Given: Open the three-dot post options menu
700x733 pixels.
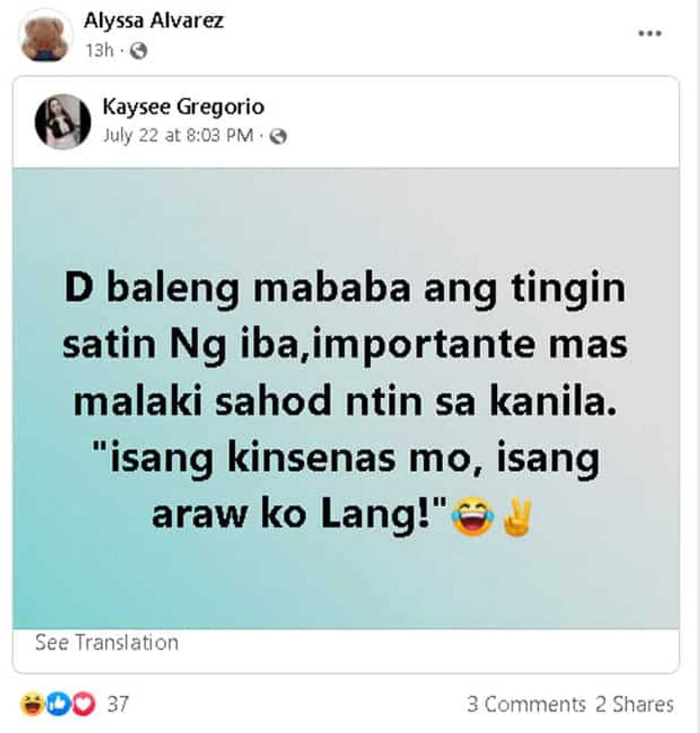Looking at the screenshot, I should pos(650,33).
